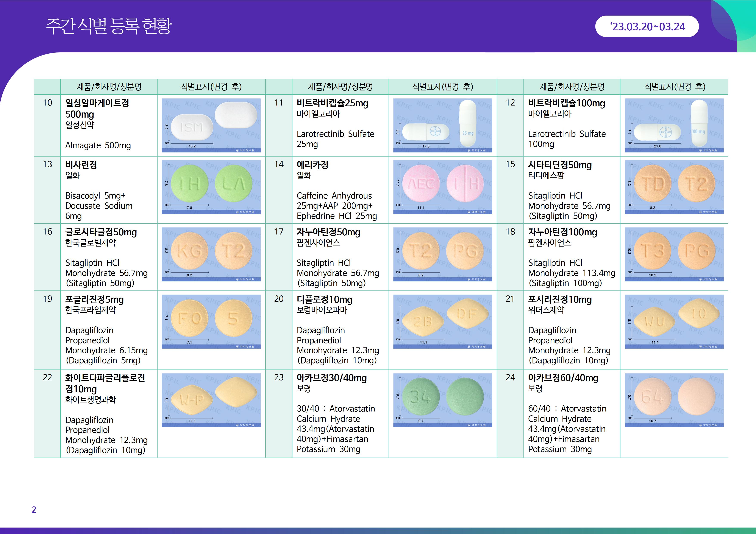Select 자누아틴정100mg product title
The height and width of the screenshot is (534, 756).
[x=562, y=232]
